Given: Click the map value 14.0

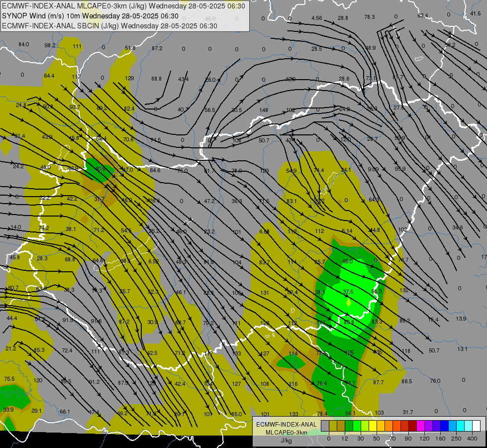Looking at the screenshot, I should tap(16, 227).
